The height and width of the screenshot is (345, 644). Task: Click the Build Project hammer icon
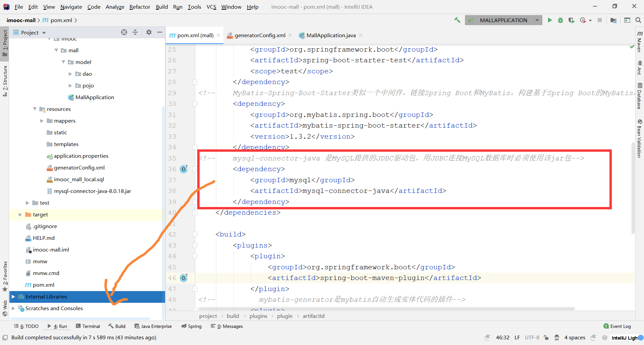point(457,20)
